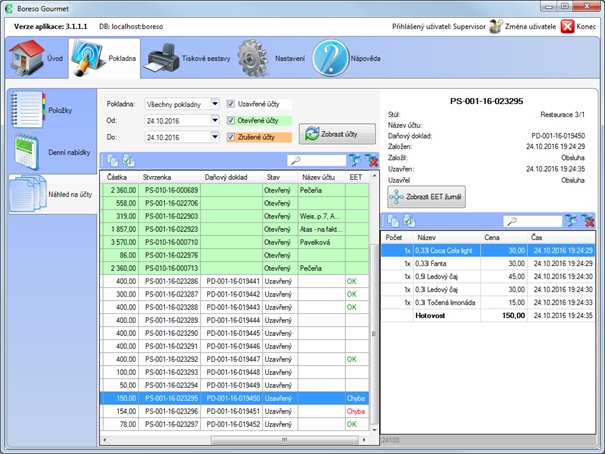The image size is (605, 454).
Task: Toggle the Otevřené účty checkbox
Action: click(x=232, y=121)
